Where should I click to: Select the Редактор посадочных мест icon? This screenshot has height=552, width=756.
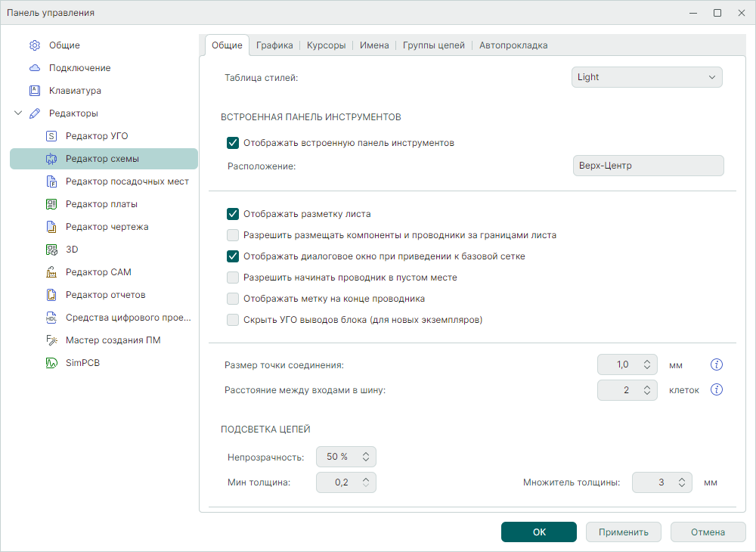[51, 181]
